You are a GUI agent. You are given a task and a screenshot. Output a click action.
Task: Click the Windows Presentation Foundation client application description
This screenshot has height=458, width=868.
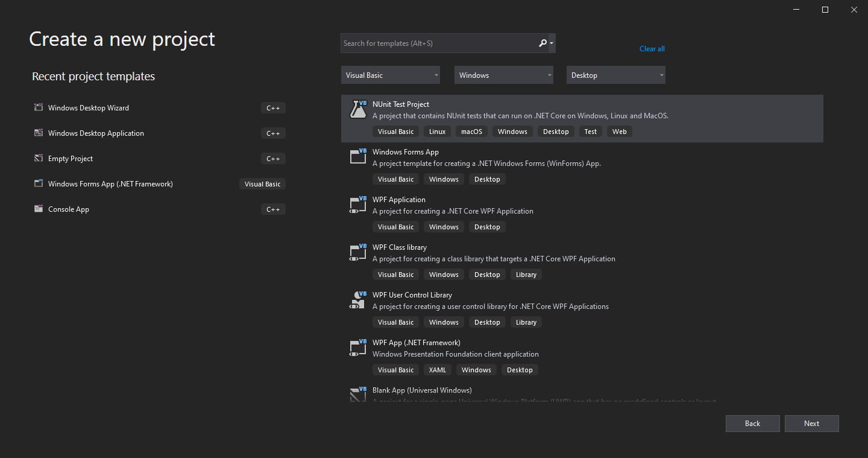tap(456, 354)
